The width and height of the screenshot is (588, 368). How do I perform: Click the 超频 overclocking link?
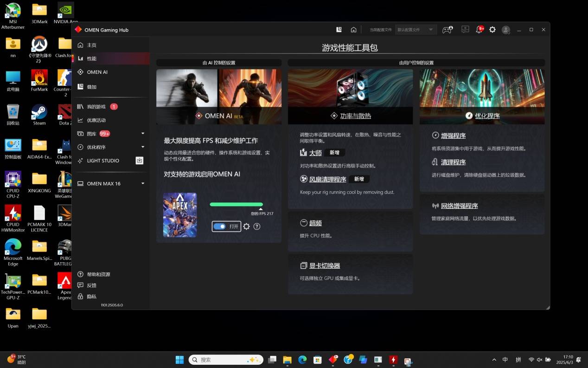[x=315, y=223]
